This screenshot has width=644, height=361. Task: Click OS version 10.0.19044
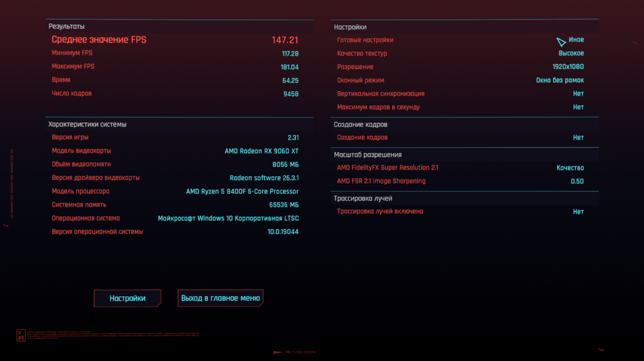tap(283, 232)
